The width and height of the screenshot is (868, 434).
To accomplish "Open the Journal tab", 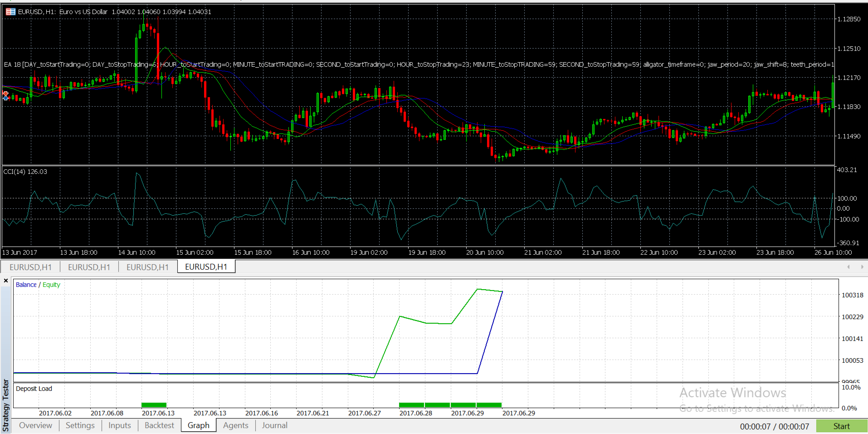I will [275, 425].
